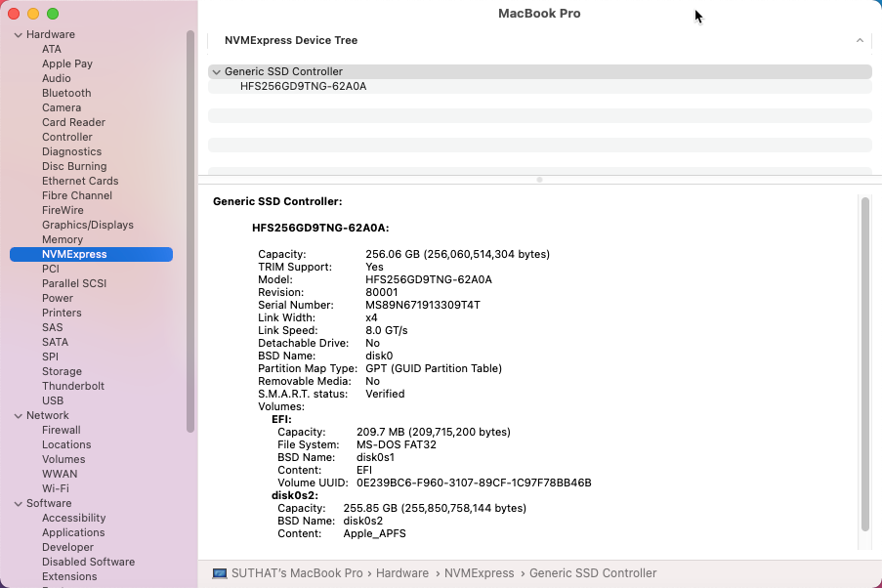Click the EFI volume heading
Viewport: 882px width, 588px height.
pos(281,419)
